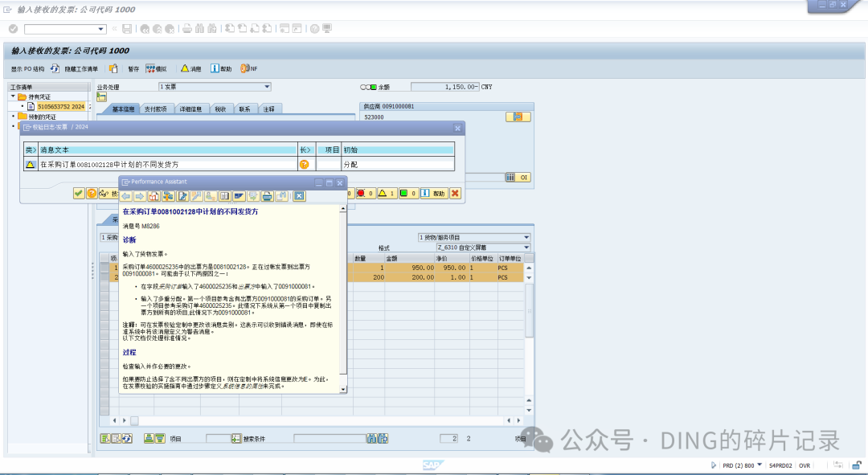Click the yellow question mark long text icon in message row
The image size is (868, 475).
tap(304, 165)
